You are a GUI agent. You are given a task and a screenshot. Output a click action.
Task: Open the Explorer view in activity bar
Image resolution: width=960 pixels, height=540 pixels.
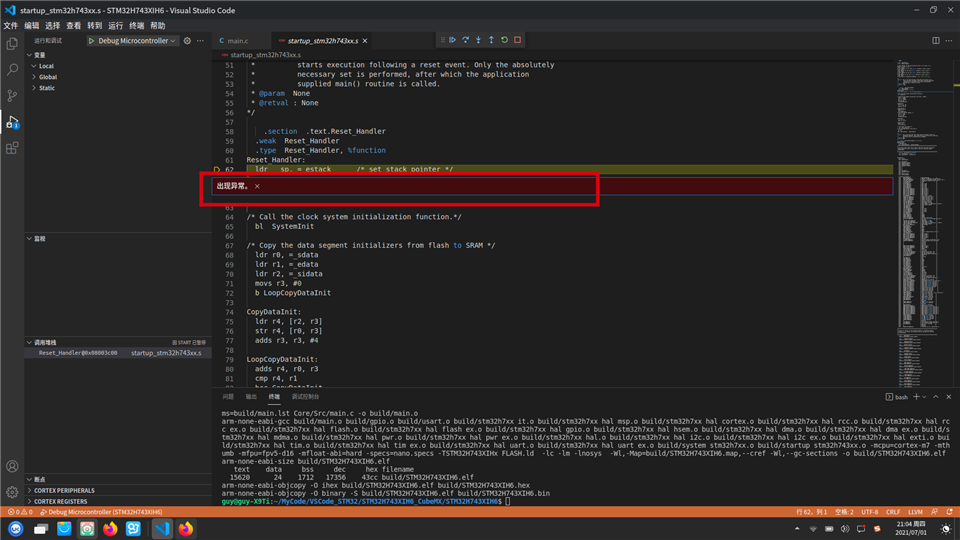(x=12, y=44)
